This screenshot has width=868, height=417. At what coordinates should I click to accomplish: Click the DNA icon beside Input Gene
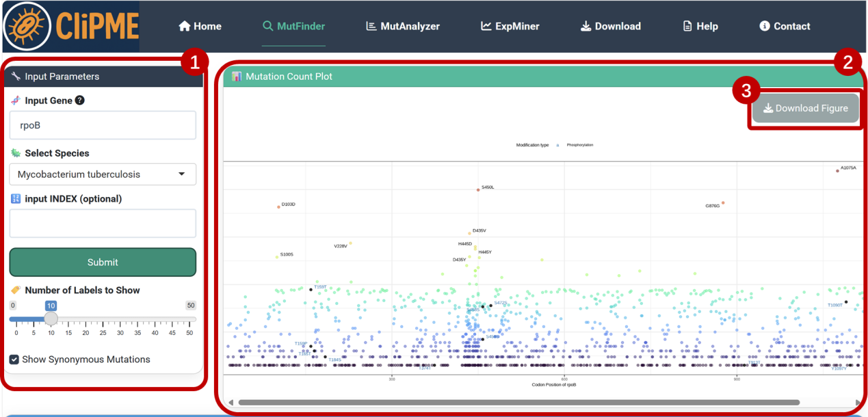coord(16,100)
